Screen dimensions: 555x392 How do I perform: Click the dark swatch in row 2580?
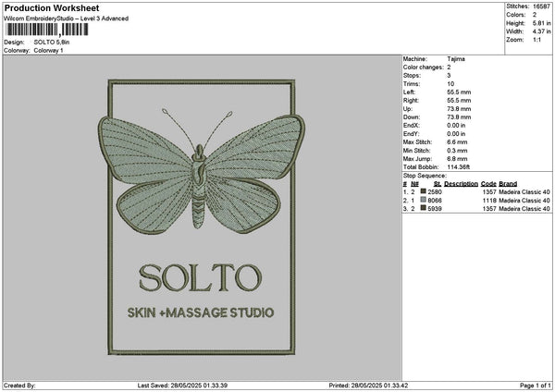[423, 191]
